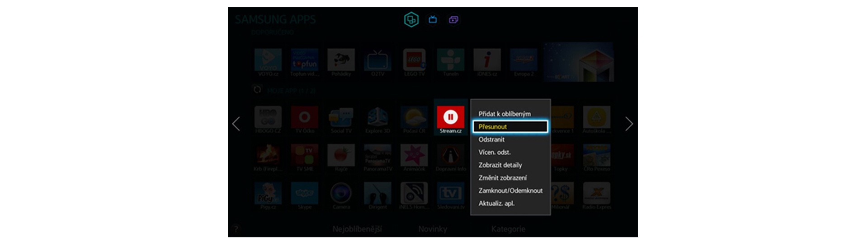Switch to the Kategorie tab
868x245 pixels.
click(508, 229)
